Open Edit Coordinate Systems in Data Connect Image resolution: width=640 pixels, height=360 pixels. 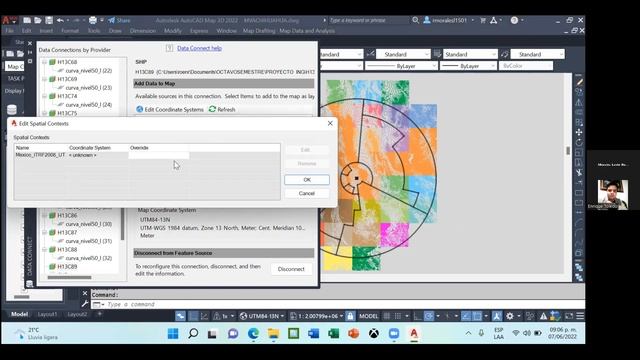170,109
